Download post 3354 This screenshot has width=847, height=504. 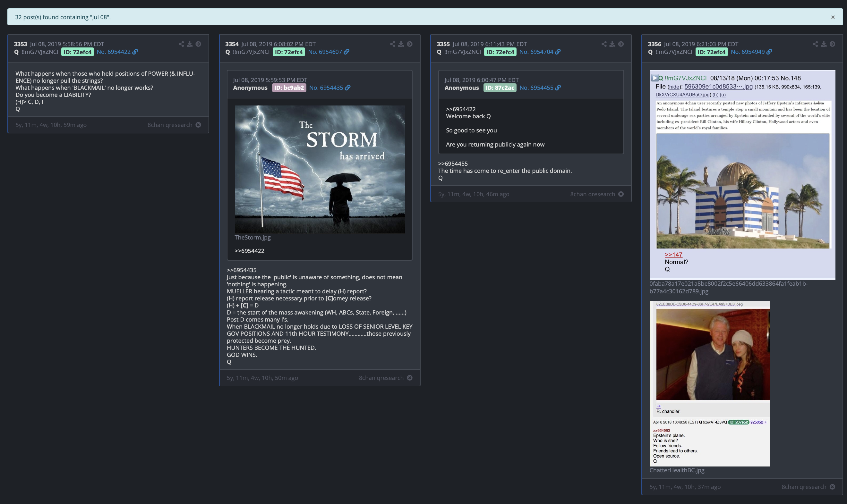401,44
